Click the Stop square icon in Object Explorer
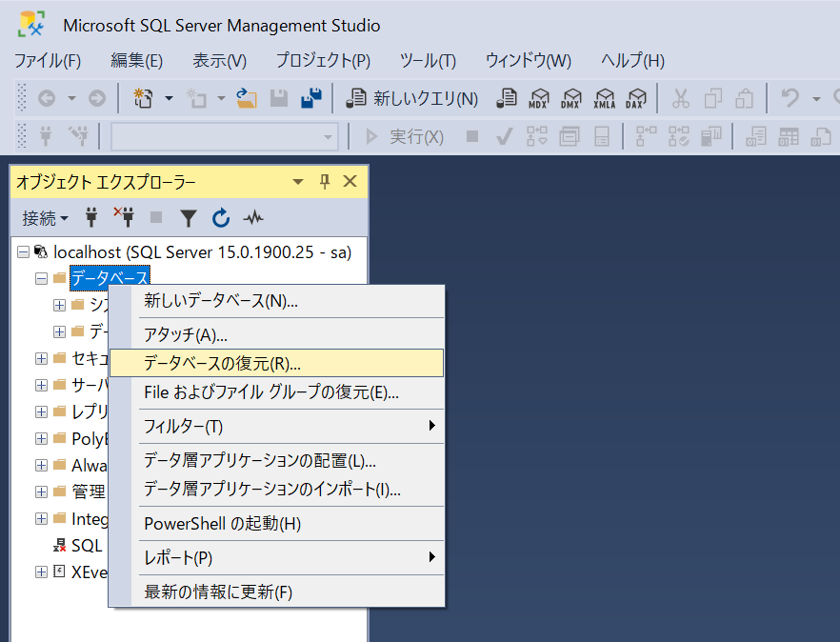The height and width of the screenshot is (642, 840). tap(156, 217)
